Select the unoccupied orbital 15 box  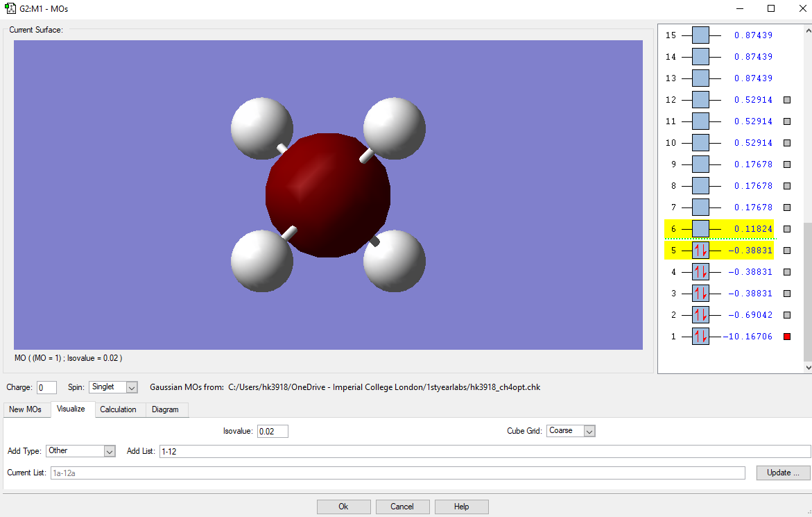700,35
